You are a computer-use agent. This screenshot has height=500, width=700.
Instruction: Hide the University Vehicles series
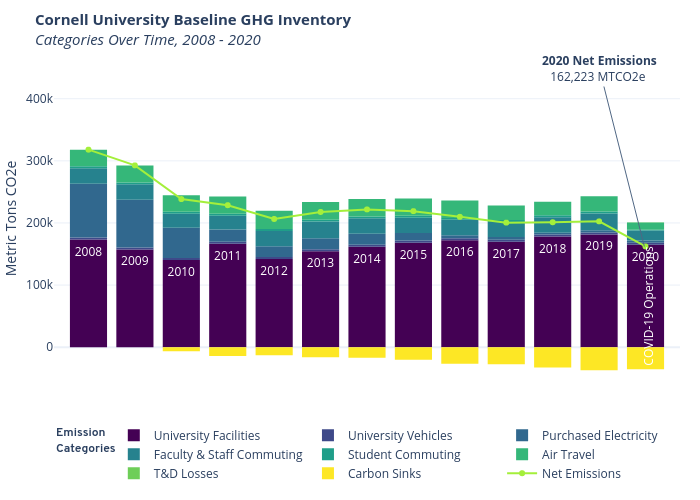click(x=328, y=436)
